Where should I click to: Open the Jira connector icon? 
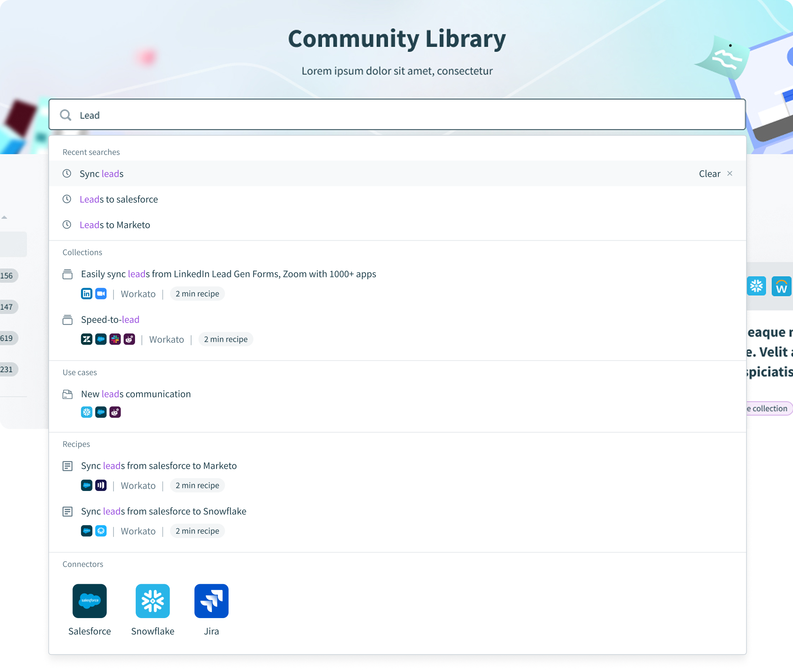click(211, 601)
